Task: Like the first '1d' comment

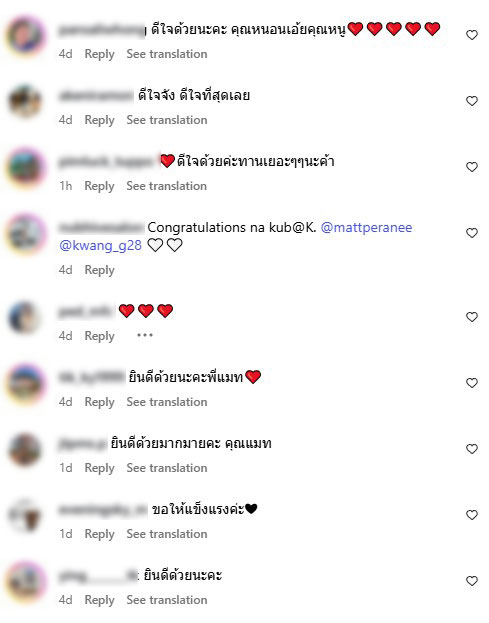Action: (472, 449)
